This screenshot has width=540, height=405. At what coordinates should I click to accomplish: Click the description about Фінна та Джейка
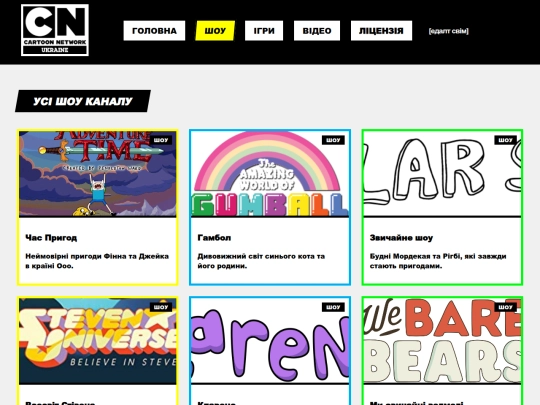[x=97, y=261]
